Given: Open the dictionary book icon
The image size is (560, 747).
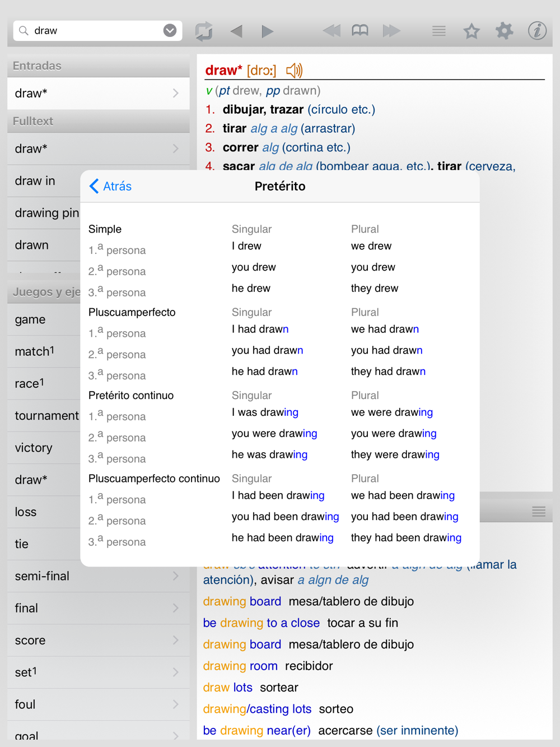Looking at the screenshot, I should point(360,31).
